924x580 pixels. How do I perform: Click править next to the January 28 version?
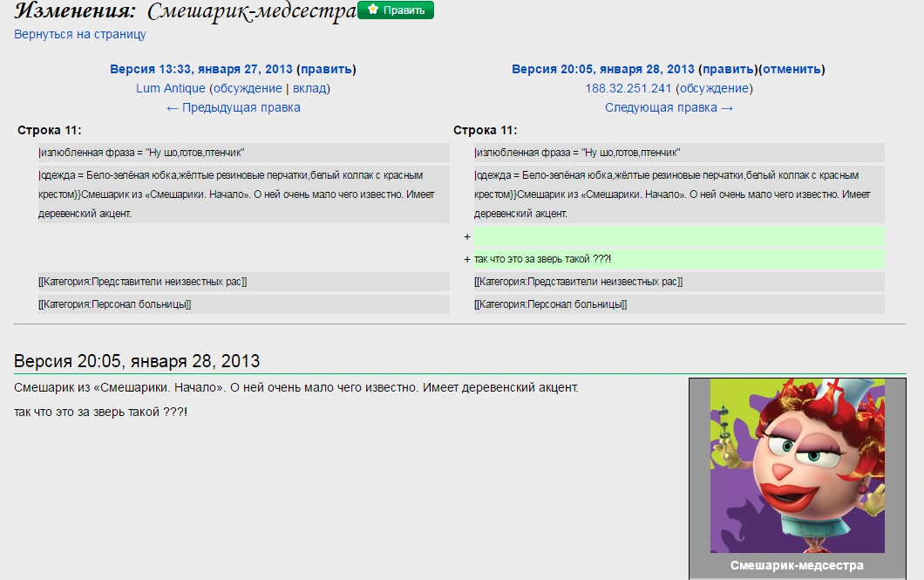tap(729, 69)
